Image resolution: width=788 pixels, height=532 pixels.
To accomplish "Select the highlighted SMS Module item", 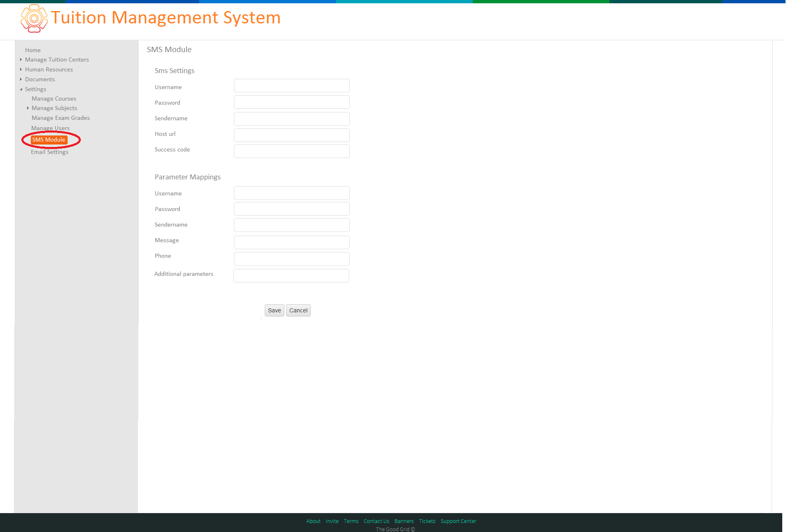I will [x=49, y=140].
